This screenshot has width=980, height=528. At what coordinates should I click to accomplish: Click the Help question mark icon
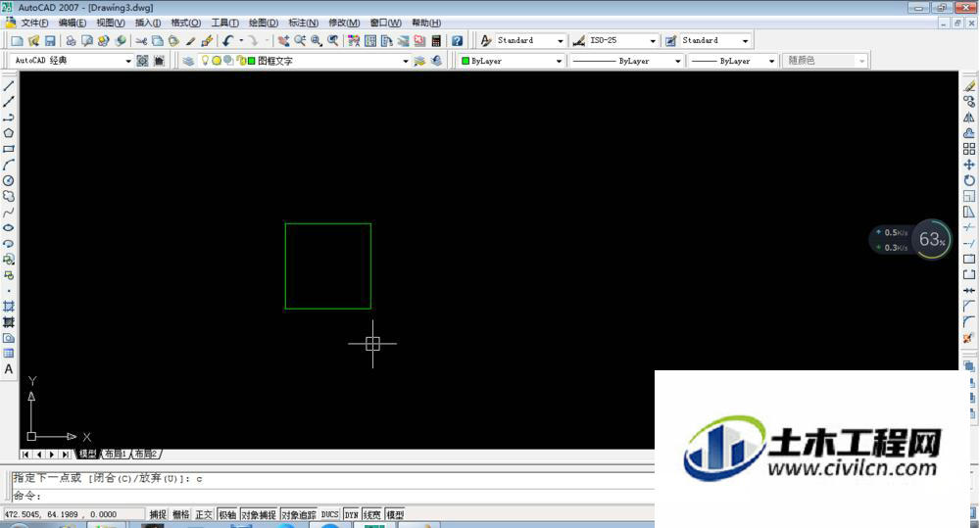458,40
